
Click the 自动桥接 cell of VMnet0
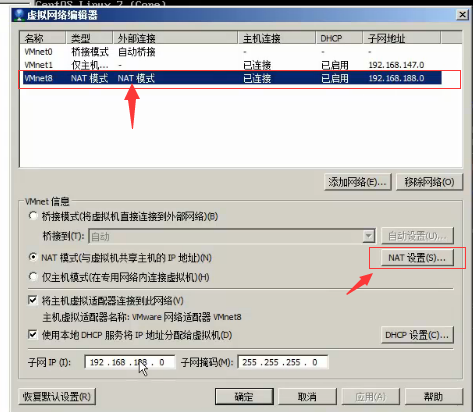(x=137, y=52)
